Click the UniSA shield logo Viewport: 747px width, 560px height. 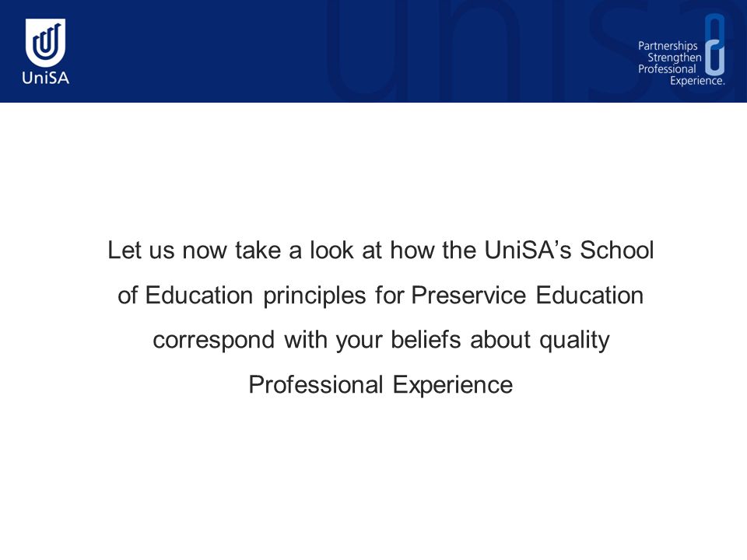tap(45, 43)
